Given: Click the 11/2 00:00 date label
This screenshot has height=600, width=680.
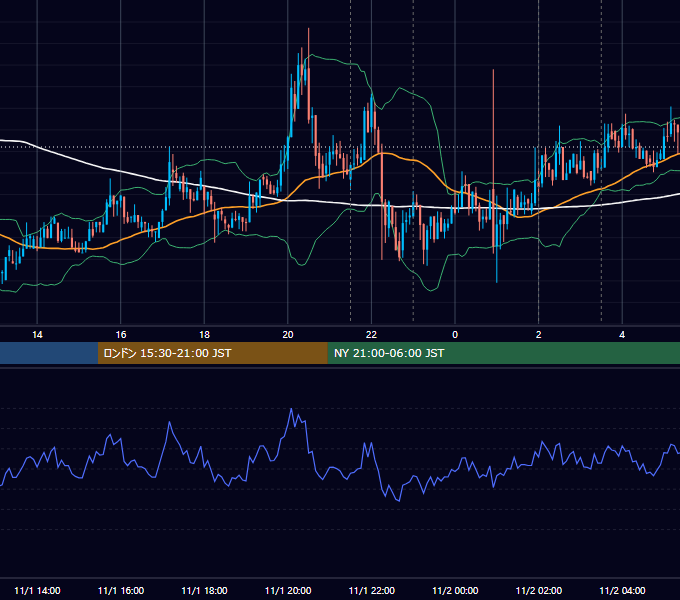Looking at the screenshot, I should [x=455, y=590].
